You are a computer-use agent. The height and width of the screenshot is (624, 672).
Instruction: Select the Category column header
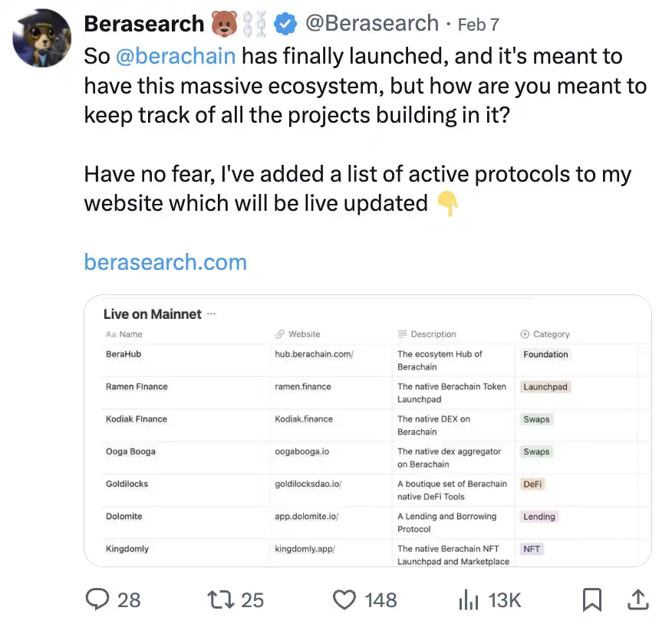click(x=551, y=334)
